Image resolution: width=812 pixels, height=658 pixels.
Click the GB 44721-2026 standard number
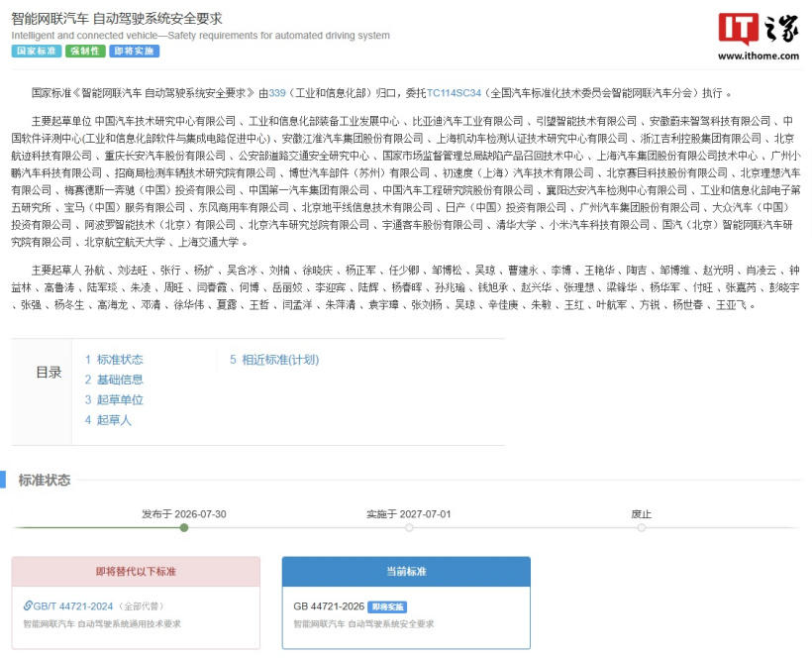point(329,606)
